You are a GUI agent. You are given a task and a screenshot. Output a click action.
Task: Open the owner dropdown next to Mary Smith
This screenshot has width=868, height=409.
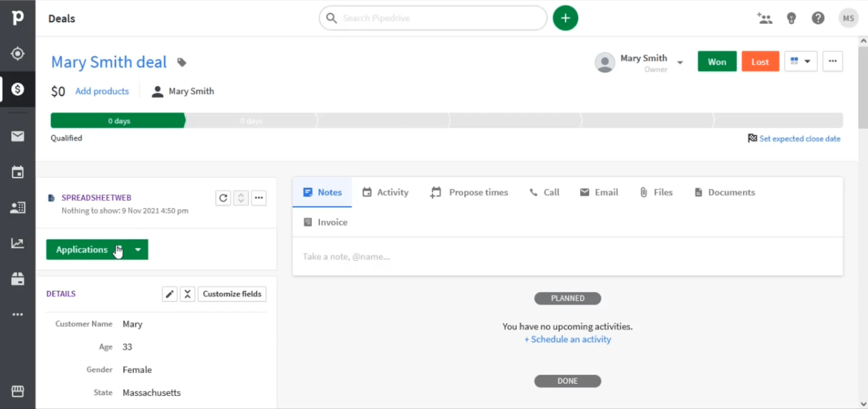(681, 62)
